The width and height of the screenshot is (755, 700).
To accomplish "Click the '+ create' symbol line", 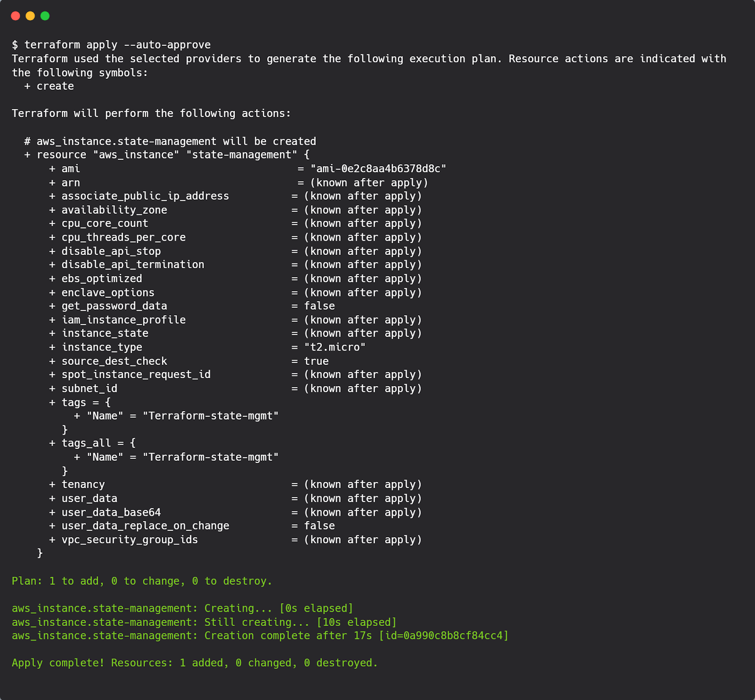I will (x=49, y=86).
